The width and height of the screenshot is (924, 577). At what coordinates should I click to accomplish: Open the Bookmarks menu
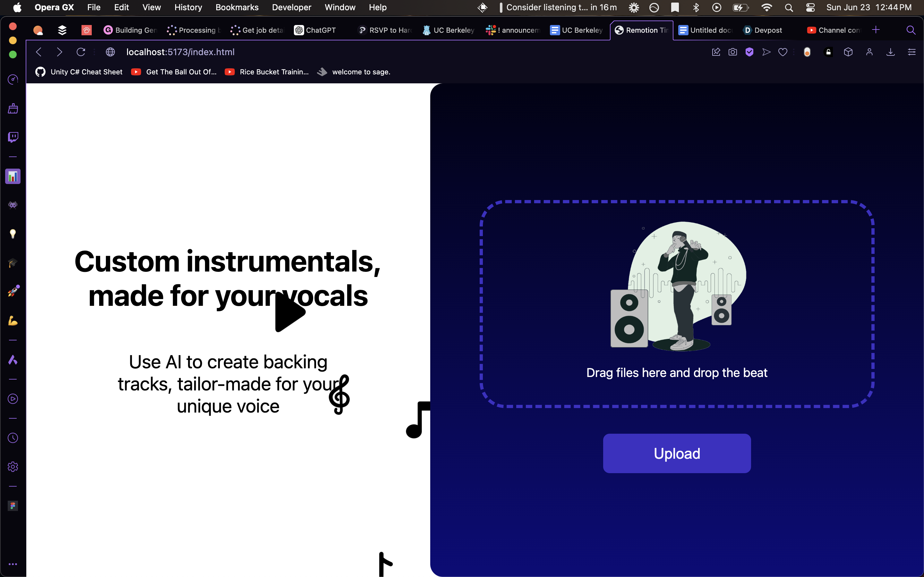pyautogui.click(x=237, y=8)
